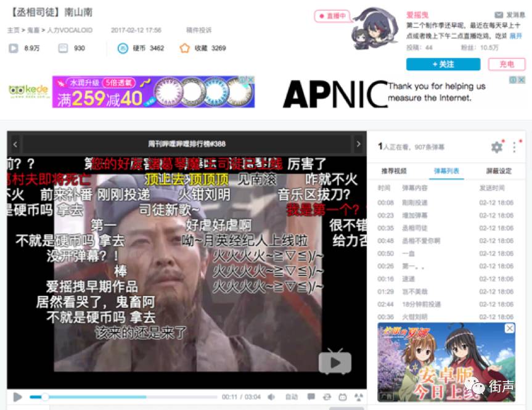Select the 弹幕列表 tab
The image size is (532, 410).
pyautogui.click(x=446, y=171)
